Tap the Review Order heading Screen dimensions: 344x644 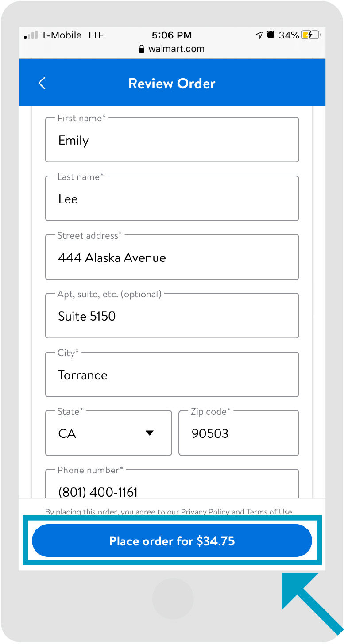(x=172, y=84)
